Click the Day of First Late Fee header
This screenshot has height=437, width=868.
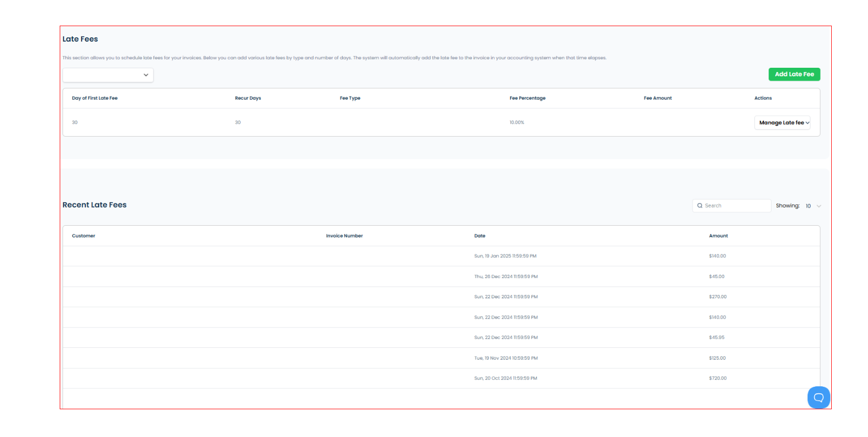click(95, 98)
